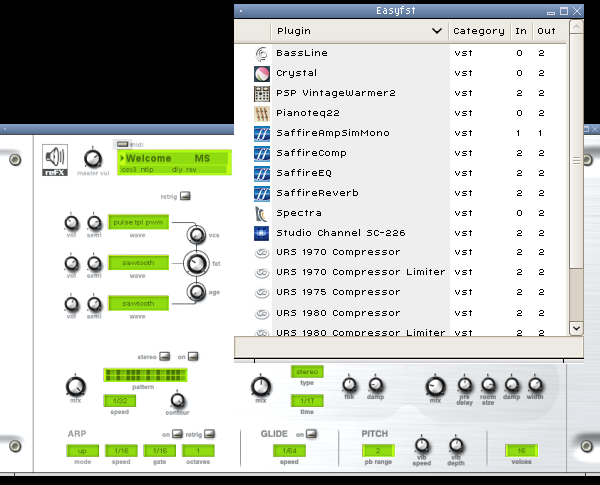Screen dimensions: 600x485
Task: Click the SaffireAmpSimMono plugin icon
Action: coord(262,134)
